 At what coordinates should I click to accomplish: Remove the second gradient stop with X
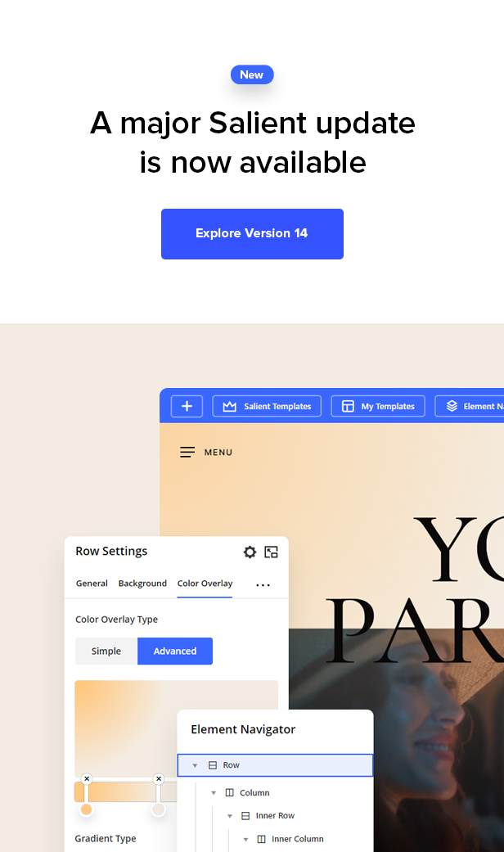159,778
